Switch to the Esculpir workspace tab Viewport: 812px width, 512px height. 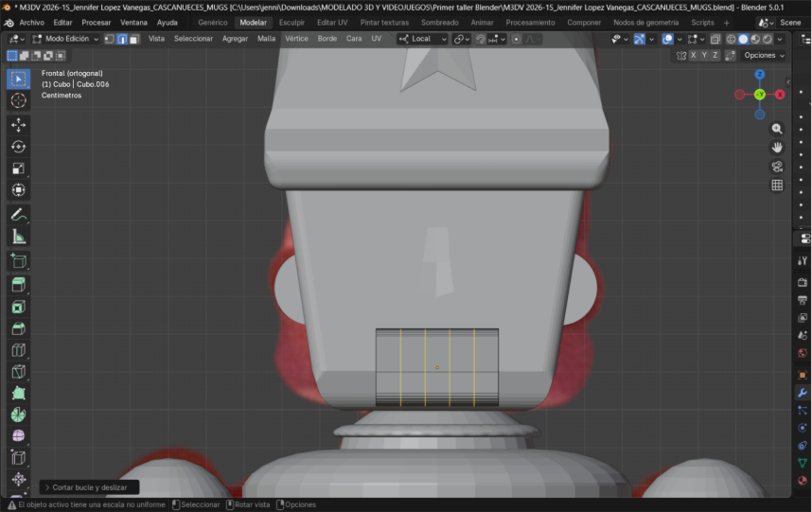[x=291, y=22]
